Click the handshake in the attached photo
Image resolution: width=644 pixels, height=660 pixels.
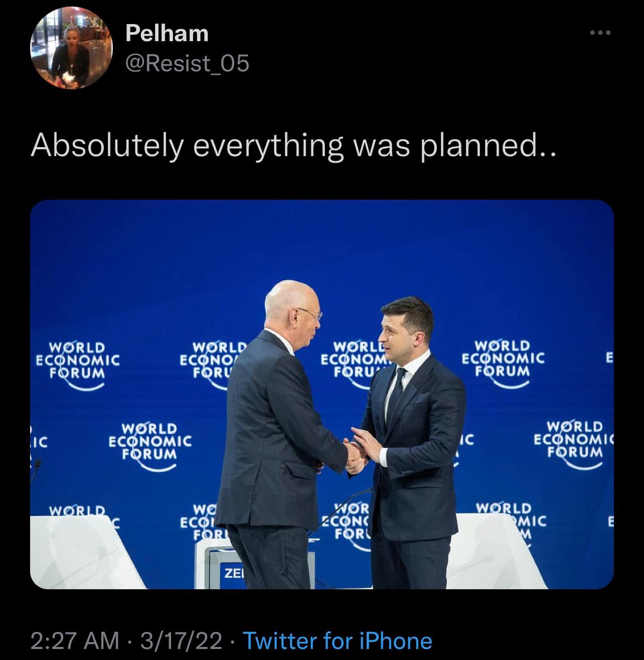click(356, 452)
